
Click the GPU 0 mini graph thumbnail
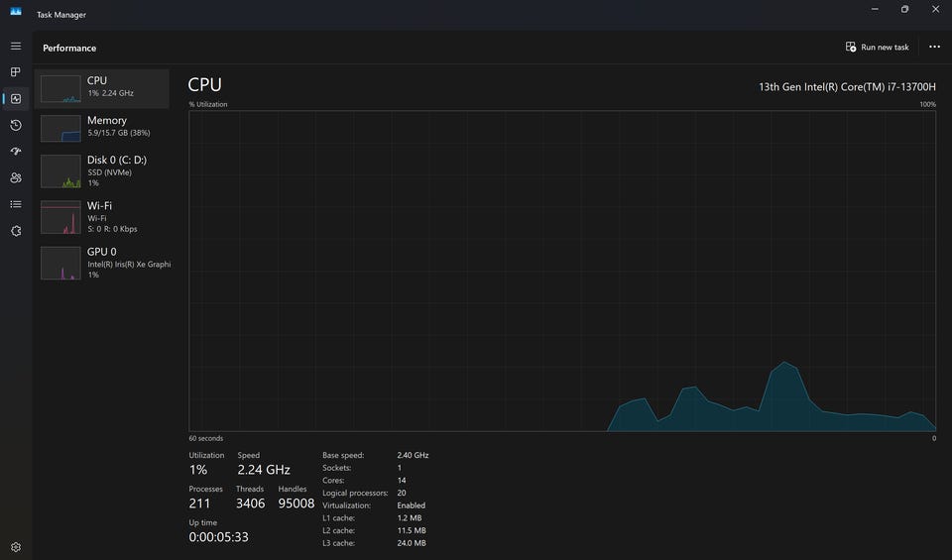(60, 263)
